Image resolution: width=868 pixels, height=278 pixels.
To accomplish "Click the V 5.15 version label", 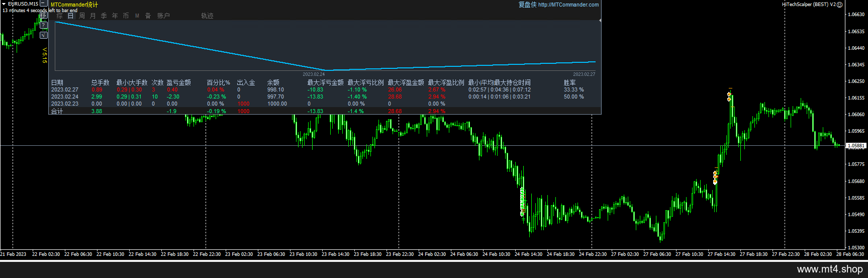I will (x=44, y=55).
